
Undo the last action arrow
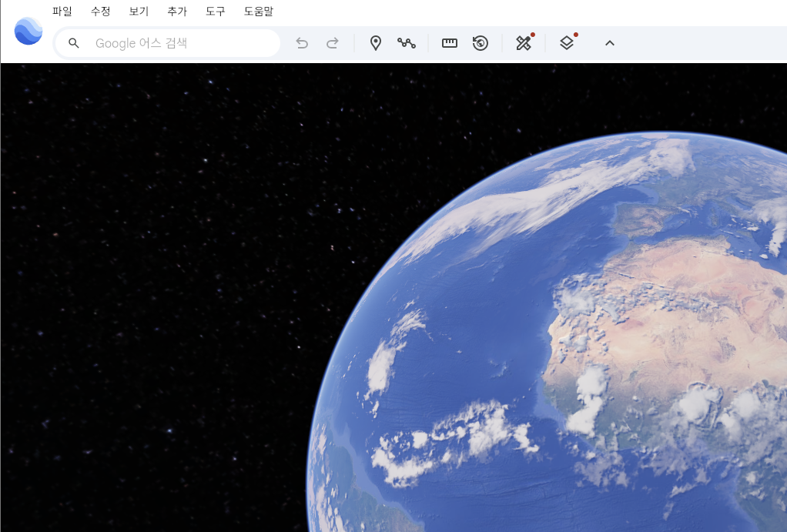click(302, 43)
